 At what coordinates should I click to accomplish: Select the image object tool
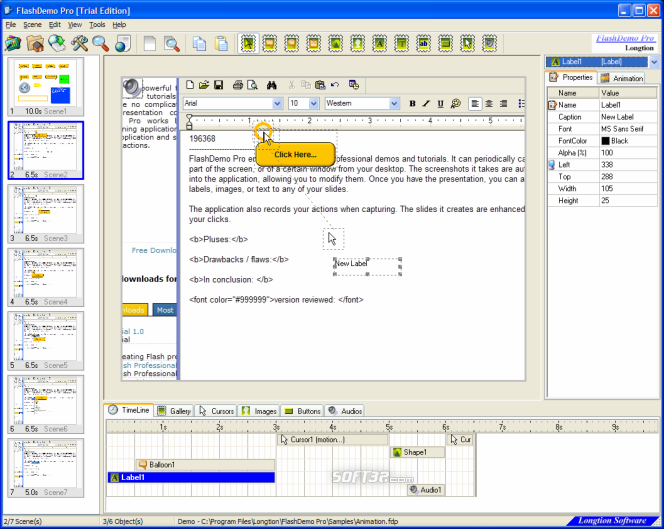click(358, 43)
